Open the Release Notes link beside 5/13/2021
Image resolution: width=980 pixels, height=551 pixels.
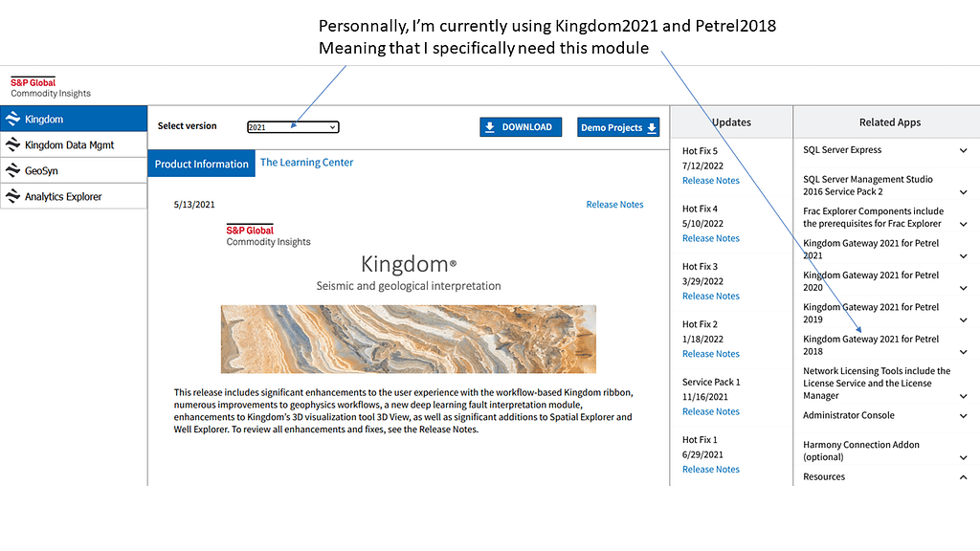pyautogui.click(x=614, y=205)
